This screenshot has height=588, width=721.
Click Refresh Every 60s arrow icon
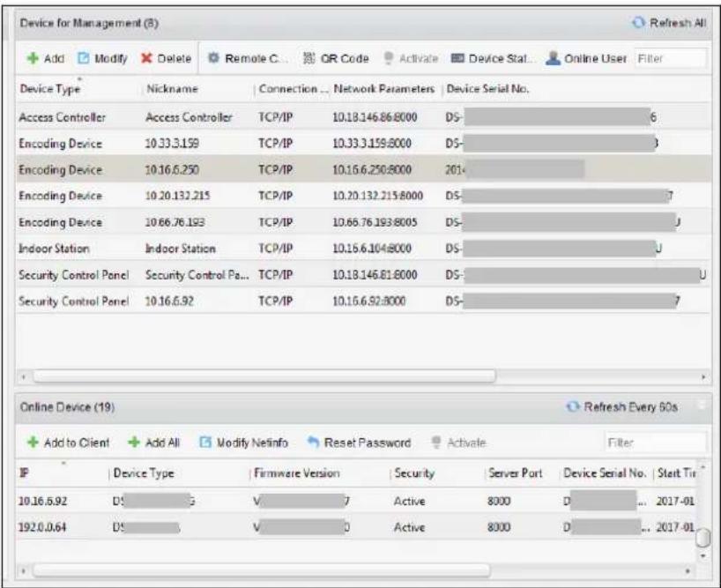[x=572, y=406]
